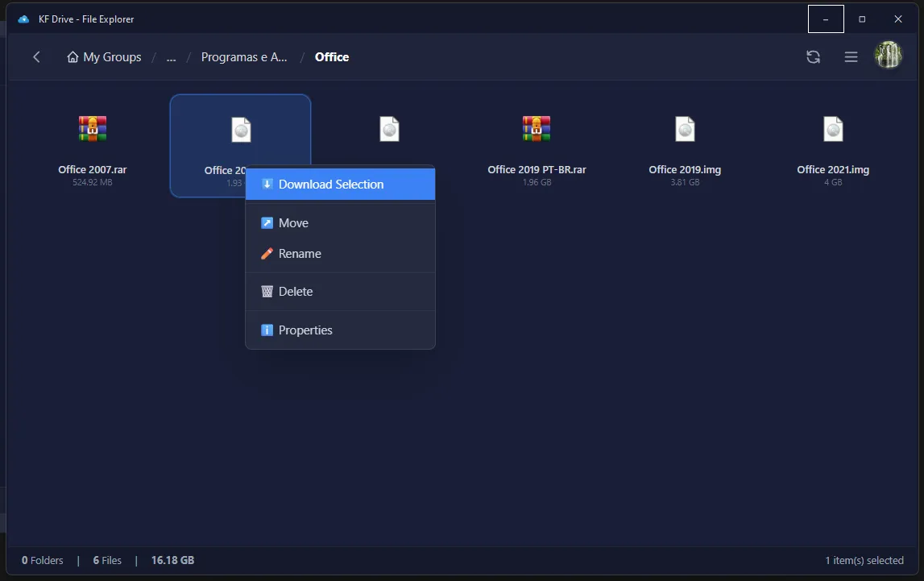
Task: Expand the collapsed breadcrumb ellipsis
Action: coord(171,57)
